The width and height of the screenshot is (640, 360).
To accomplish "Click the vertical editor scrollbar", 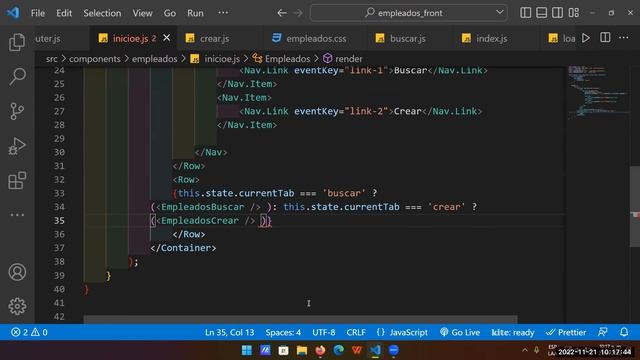I will [635, 207].
